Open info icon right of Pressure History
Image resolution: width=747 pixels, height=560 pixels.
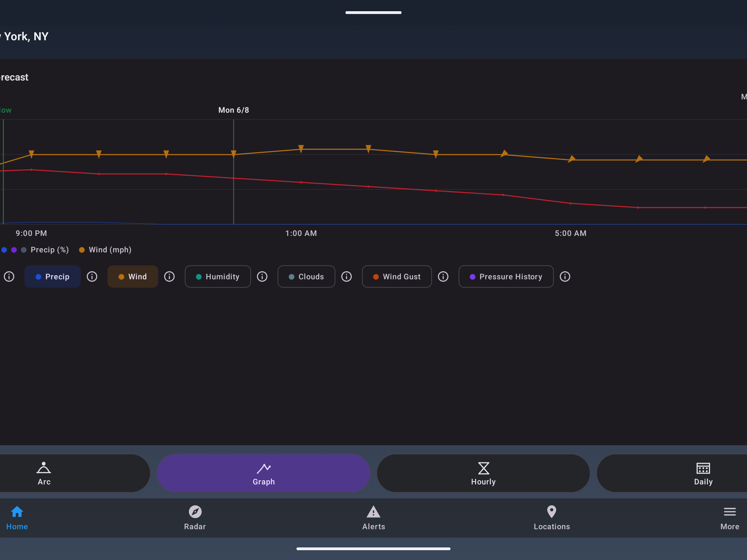565,276
